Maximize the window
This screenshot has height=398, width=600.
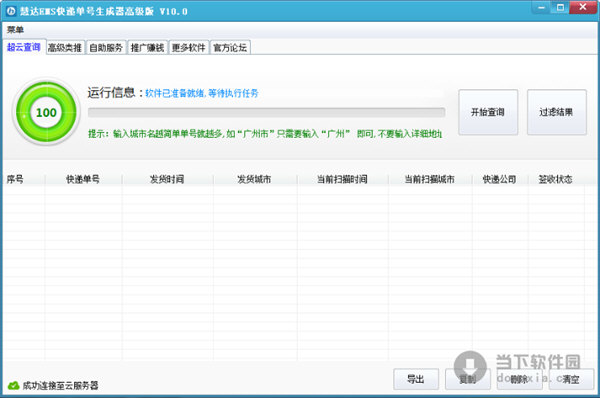click(560, 7)
